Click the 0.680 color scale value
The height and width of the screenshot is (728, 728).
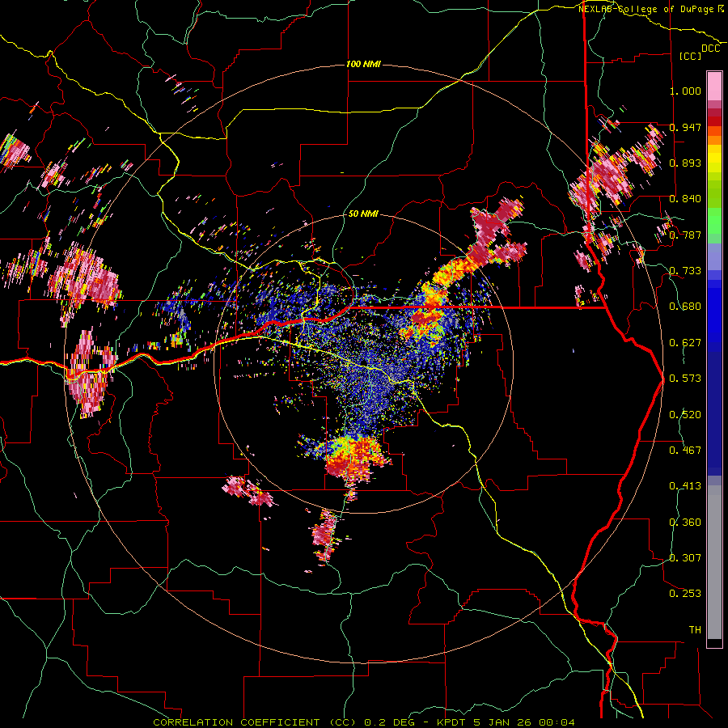coord(685,307)
